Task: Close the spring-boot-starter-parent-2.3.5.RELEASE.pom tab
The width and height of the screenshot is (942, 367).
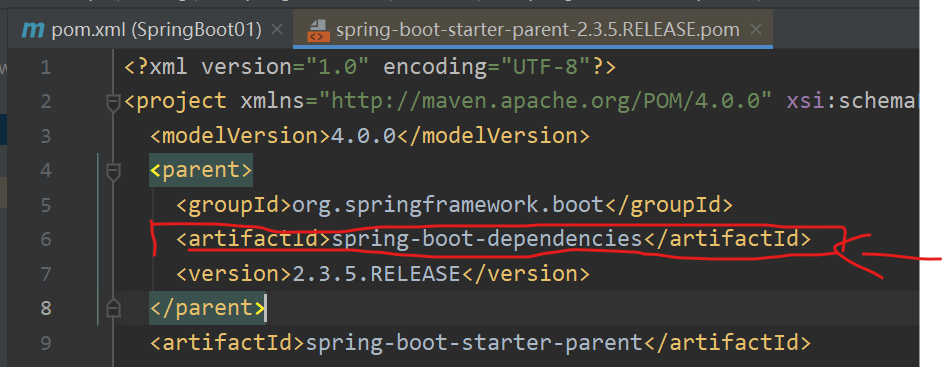Action: point(756,29)
